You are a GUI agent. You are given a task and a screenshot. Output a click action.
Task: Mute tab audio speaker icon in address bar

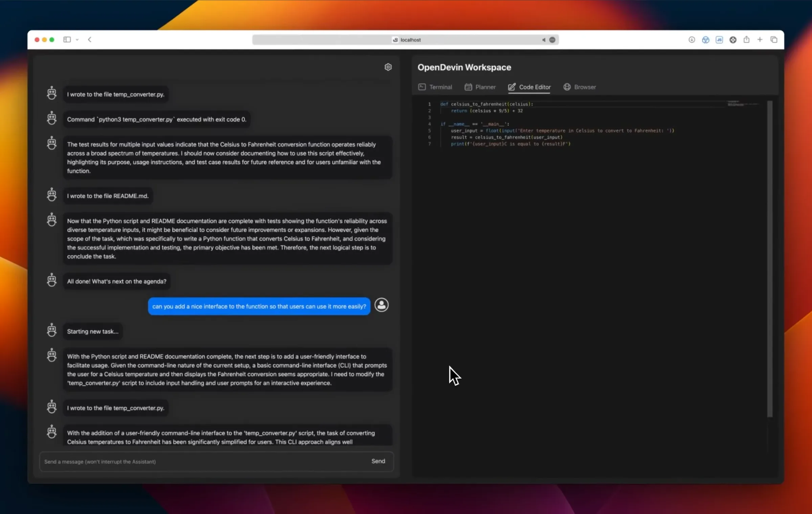tap(543, 40)
